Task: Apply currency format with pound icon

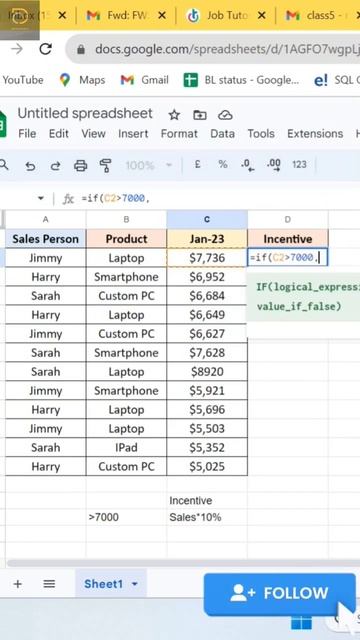Action: (198, 164)
